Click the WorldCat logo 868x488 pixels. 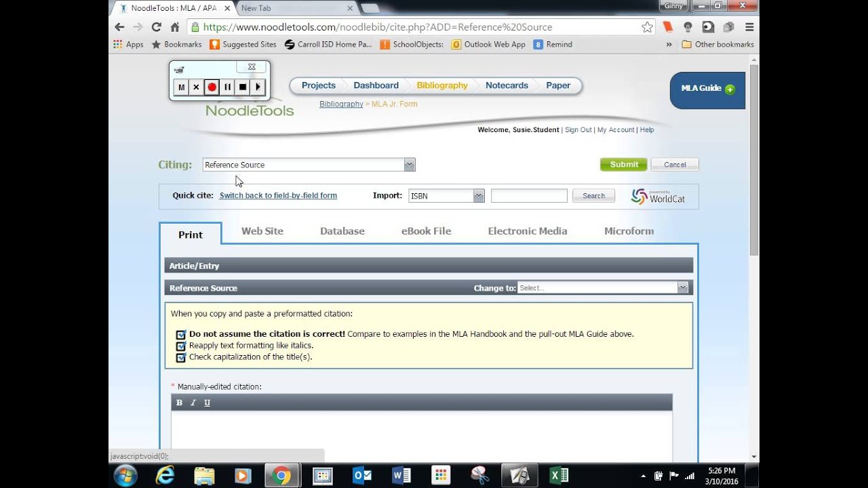[x=658, y=197]
